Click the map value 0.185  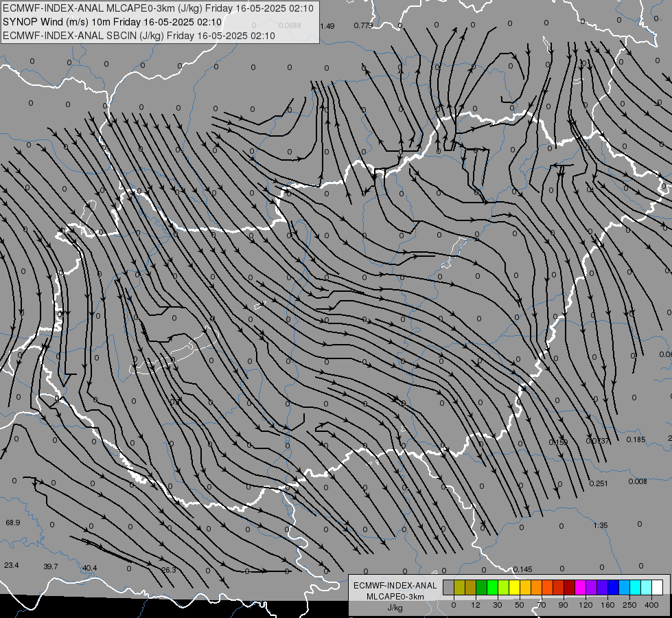[x=636, y=439]
